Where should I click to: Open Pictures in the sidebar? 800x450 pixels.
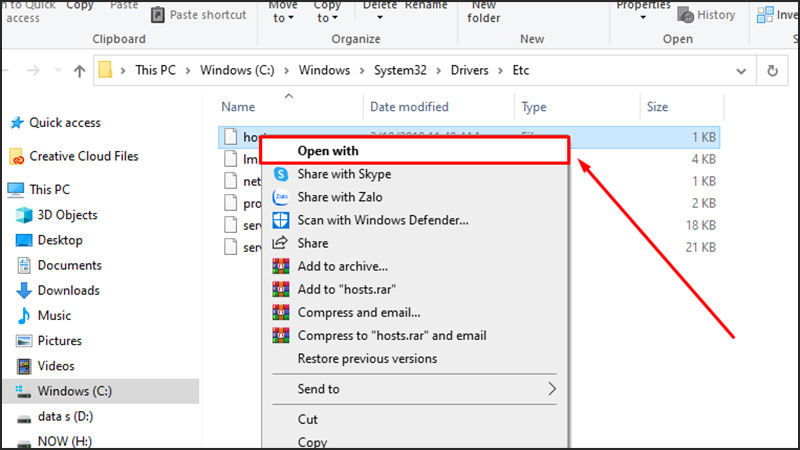click(60, 341)
